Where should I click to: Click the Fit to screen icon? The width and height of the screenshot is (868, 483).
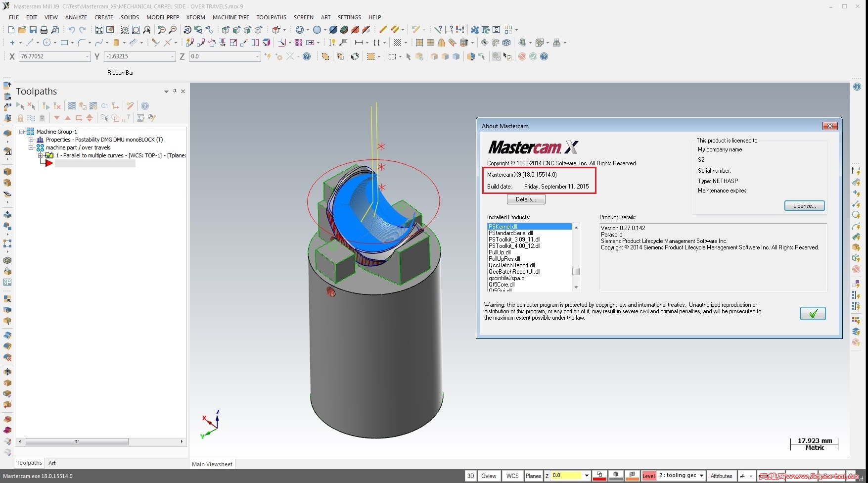click(99, 30)
